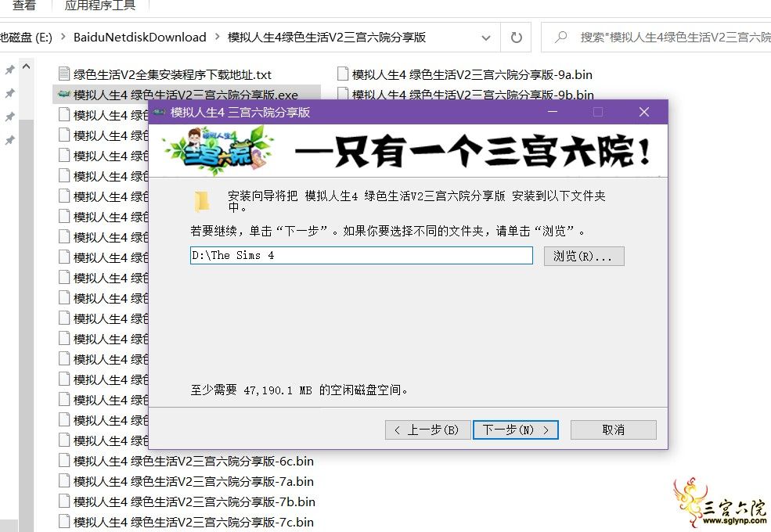Cancel the installer with 取消 button
The height and width of the screenshot is (532, 771).
(x=613, y=430)
